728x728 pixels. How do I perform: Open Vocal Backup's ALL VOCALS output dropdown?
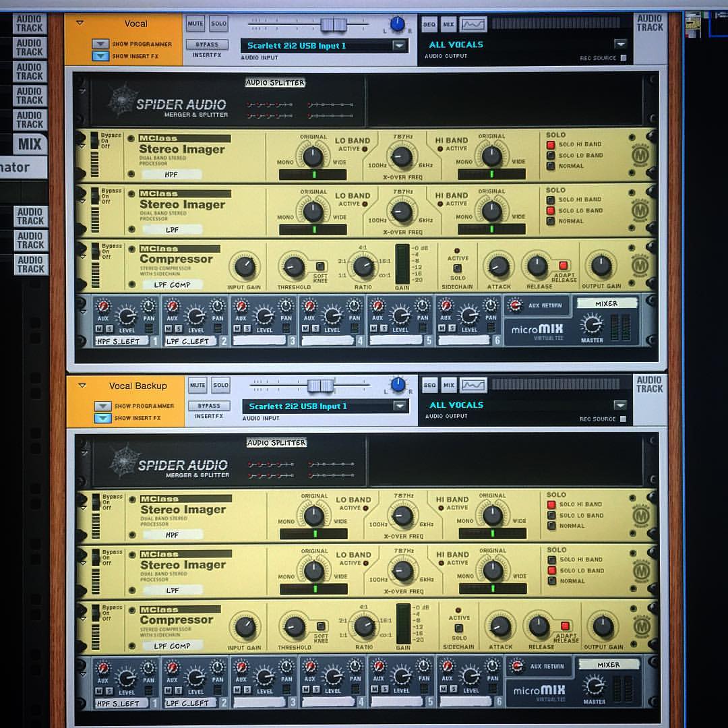click(x=620, y=405)
